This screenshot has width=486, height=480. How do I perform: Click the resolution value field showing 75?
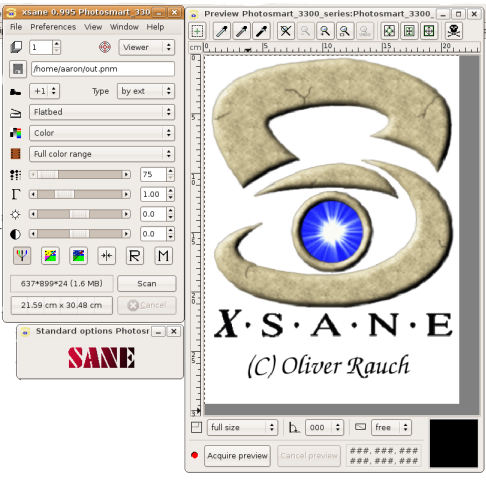click(153, 174)
